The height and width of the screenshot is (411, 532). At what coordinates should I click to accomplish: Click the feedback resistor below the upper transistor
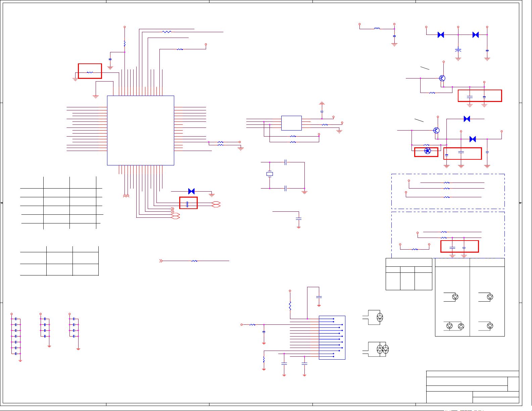432,93
